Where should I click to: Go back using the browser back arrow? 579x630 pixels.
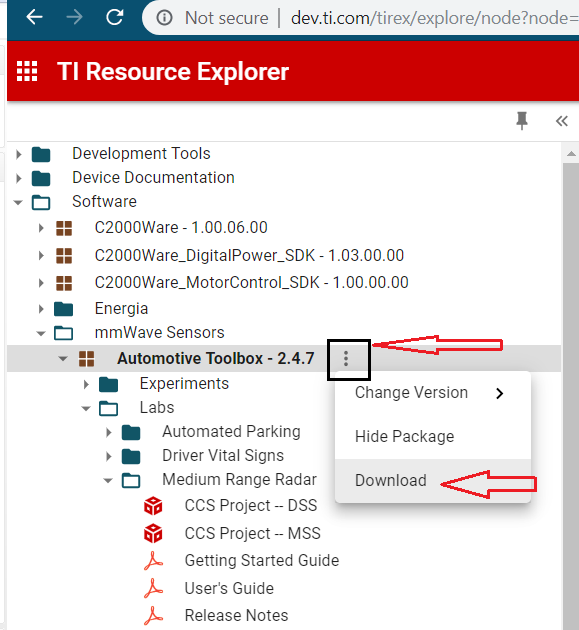pos(35,17)
